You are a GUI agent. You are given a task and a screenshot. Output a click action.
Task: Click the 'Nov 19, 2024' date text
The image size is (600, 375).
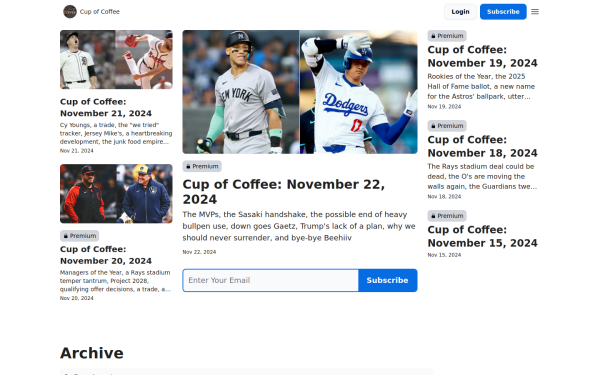pos(444,106)
